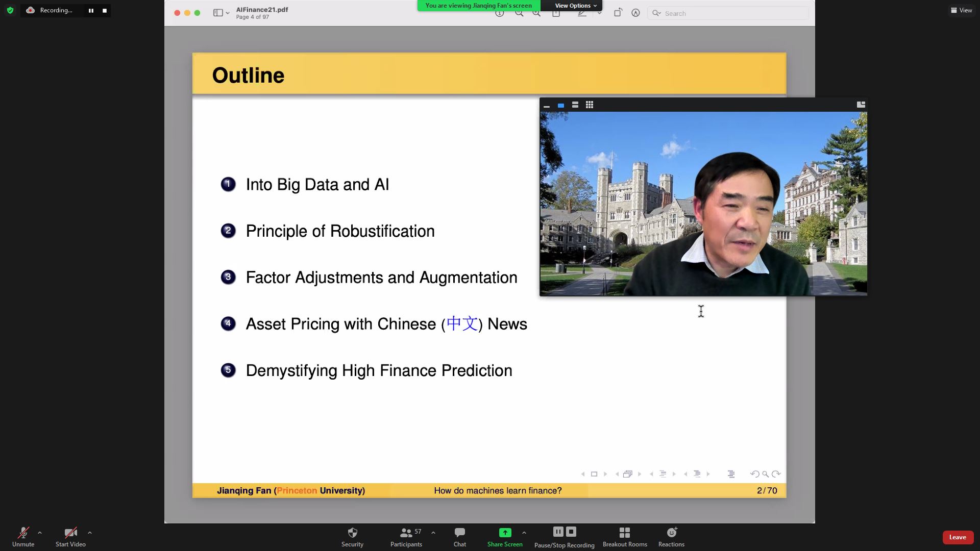980x551 pixels.
Task: Click the 'Outline' slide heading
Action: point(248,76)
